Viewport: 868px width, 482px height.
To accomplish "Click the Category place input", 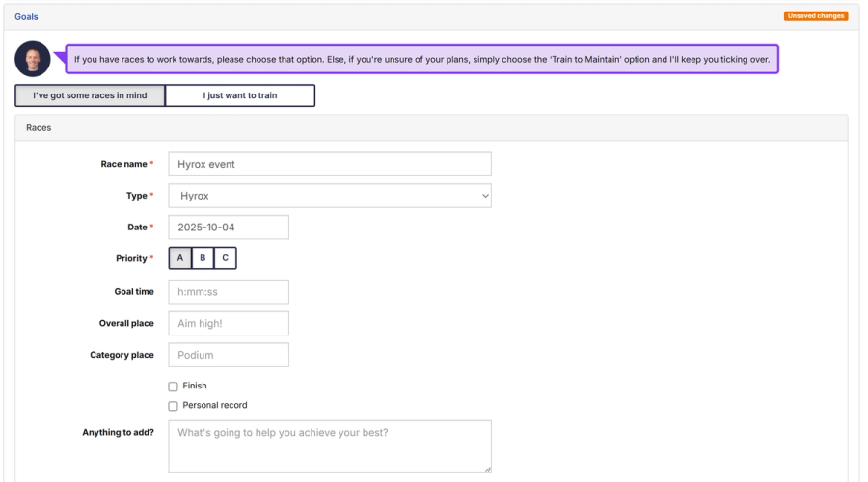I will pyautogui.click(x=229, y=355).
